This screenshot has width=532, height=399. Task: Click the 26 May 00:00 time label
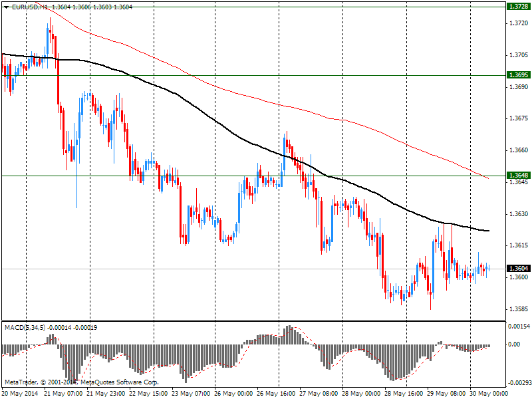pos(234,394)
